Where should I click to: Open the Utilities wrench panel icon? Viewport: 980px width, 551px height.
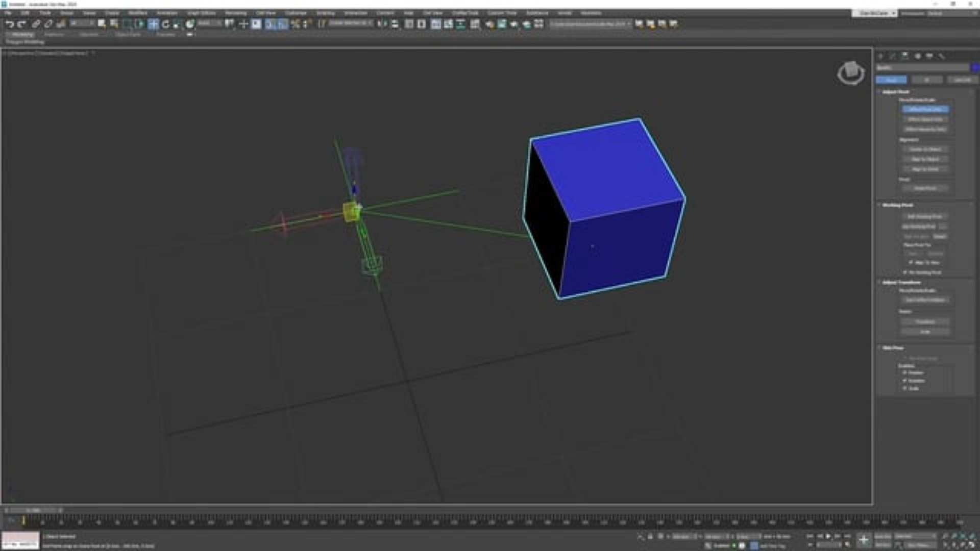942,56
